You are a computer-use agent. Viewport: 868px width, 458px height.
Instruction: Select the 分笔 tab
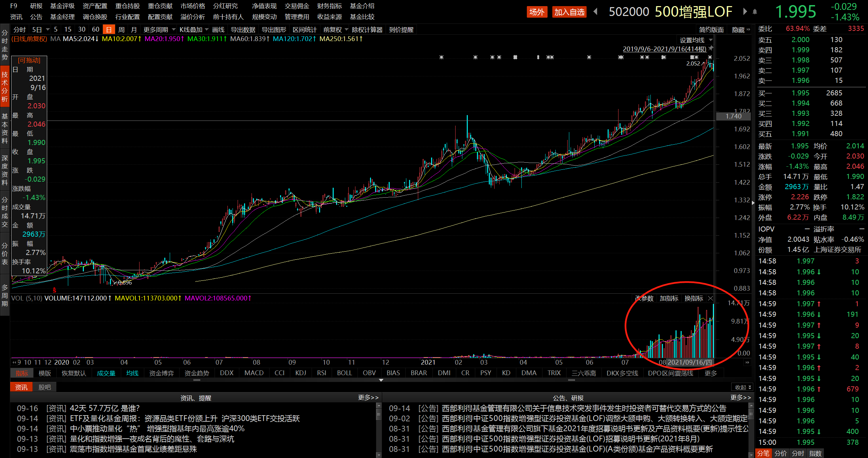click(x=763, y=453)
